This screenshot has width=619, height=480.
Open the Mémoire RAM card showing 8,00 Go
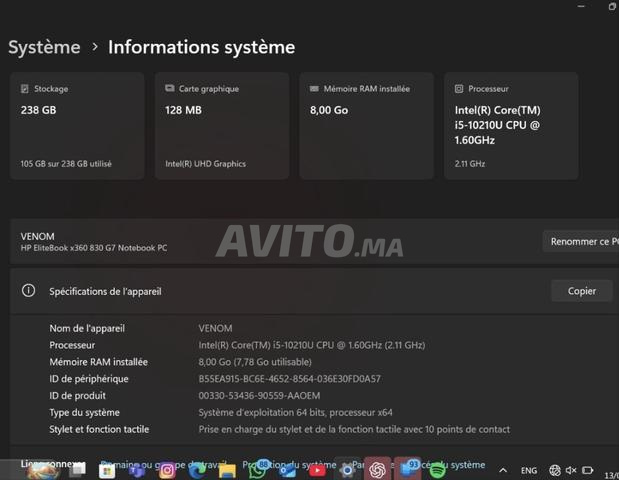(x=366, y=126)
